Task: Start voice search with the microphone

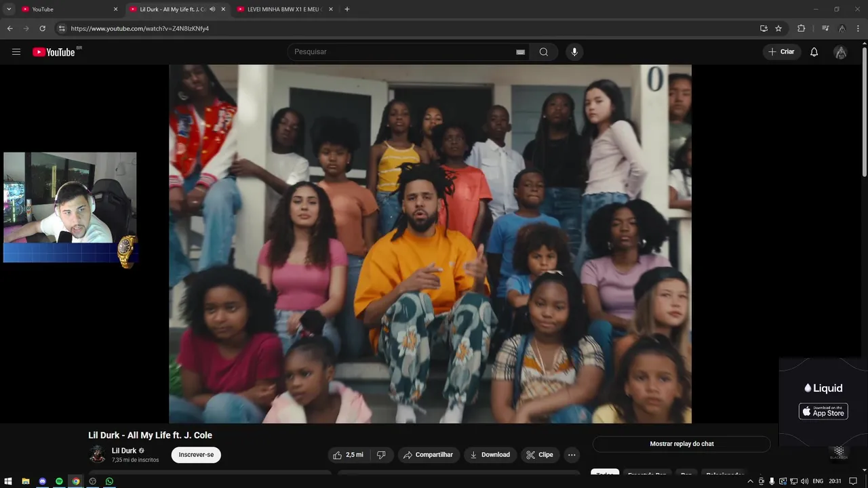Action: pos(574,52)
